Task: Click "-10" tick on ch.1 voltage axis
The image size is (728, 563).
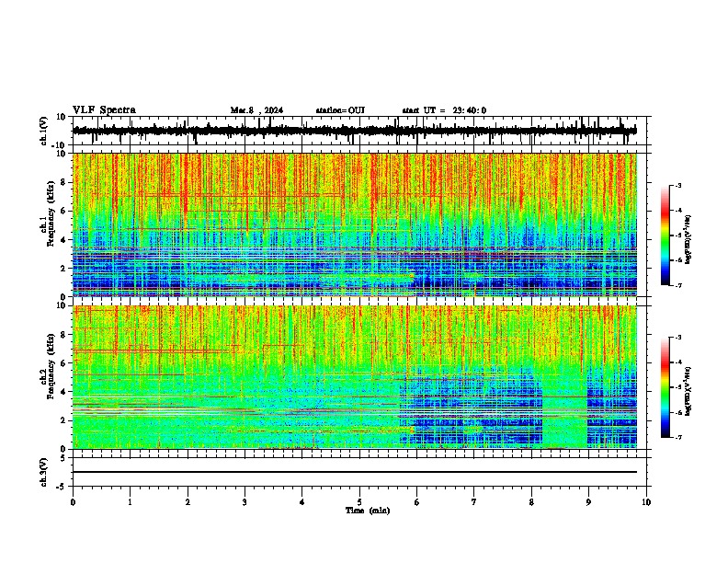Action: coord(60,145)
